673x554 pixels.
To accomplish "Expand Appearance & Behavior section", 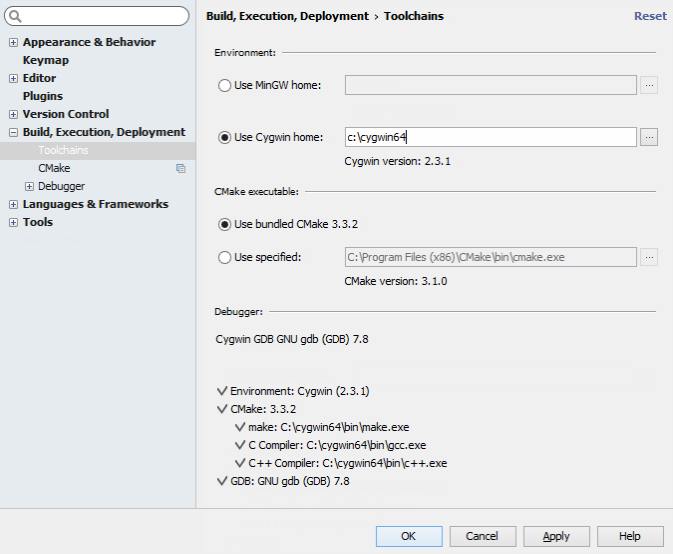I will pos(13,42).
